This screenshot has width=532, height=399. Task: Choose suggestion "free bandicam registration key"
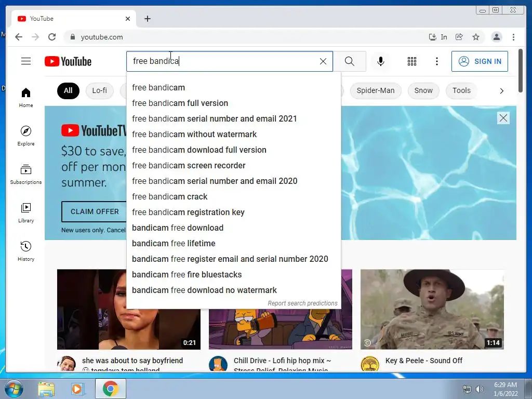(x=234, y=212)
